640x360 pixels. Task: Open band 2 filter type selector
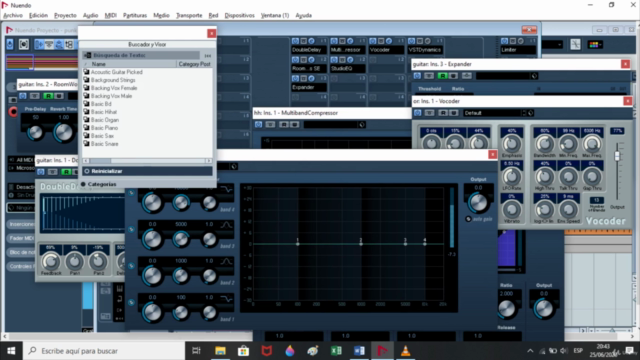(x=227, y=261)
